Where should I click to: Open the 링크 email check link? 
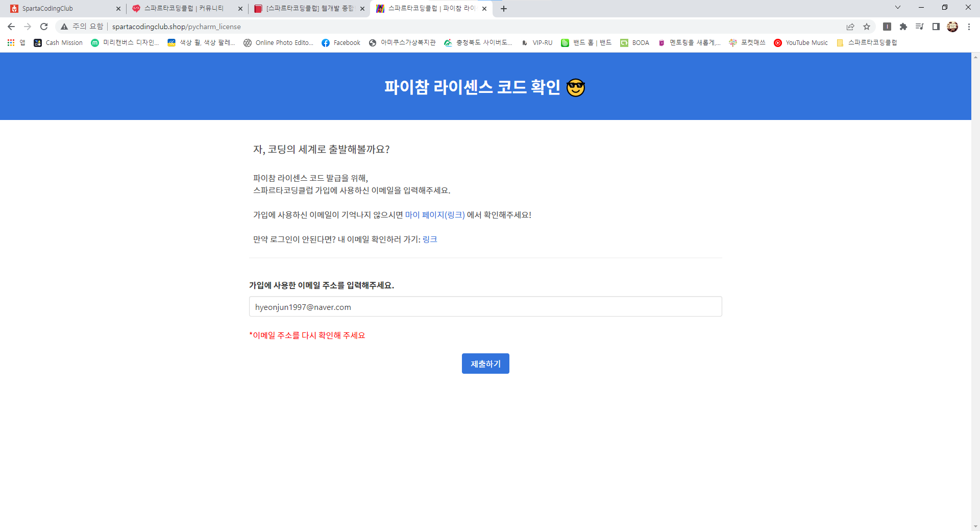point(430,239)
